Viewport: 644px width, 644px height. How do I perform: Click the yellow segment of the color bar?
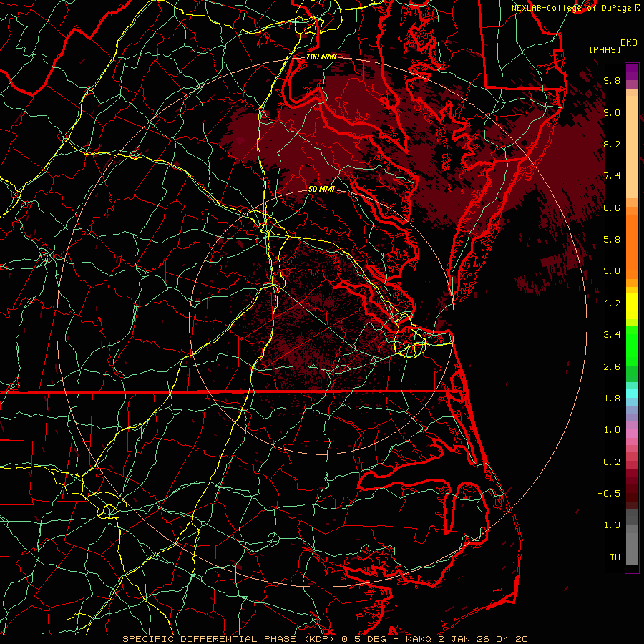[x=632, y=306]
